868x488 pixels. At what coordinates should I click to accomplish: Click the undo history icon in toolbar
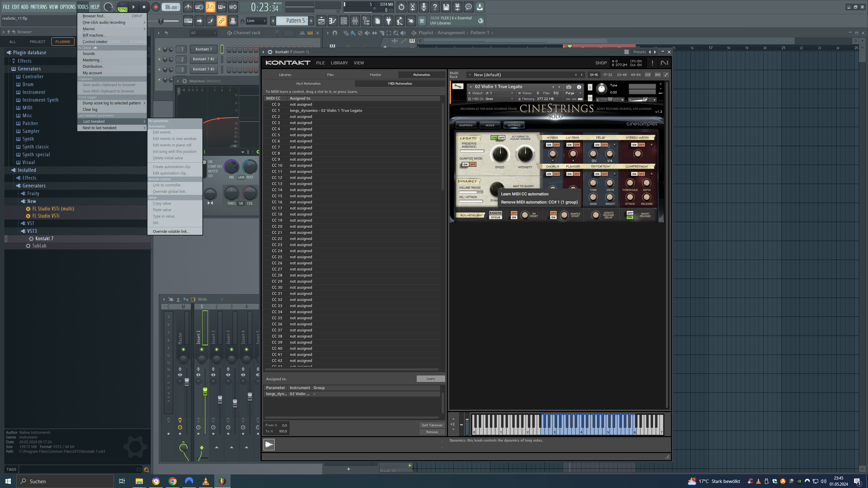[x=401, y=7]
